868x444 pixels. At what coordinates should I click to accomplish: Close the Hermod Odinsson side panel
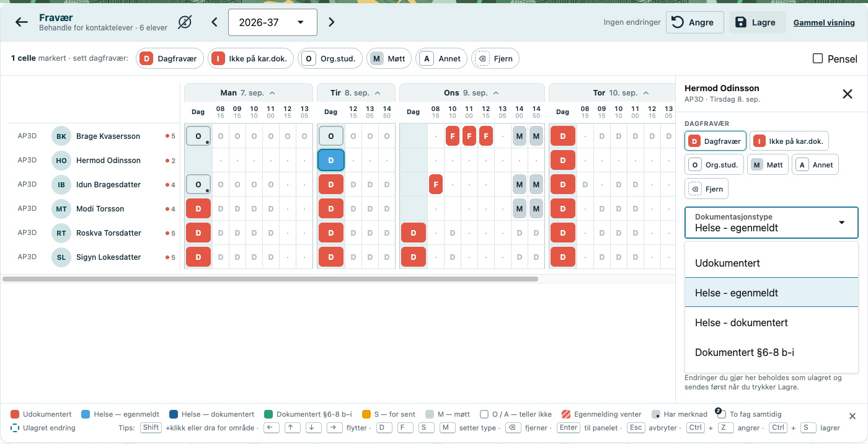[x=848, y=94]
